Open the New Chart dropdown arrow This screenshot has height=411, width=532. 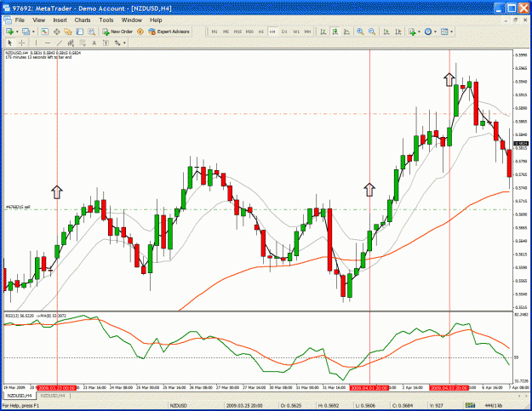tap(17, 31)
